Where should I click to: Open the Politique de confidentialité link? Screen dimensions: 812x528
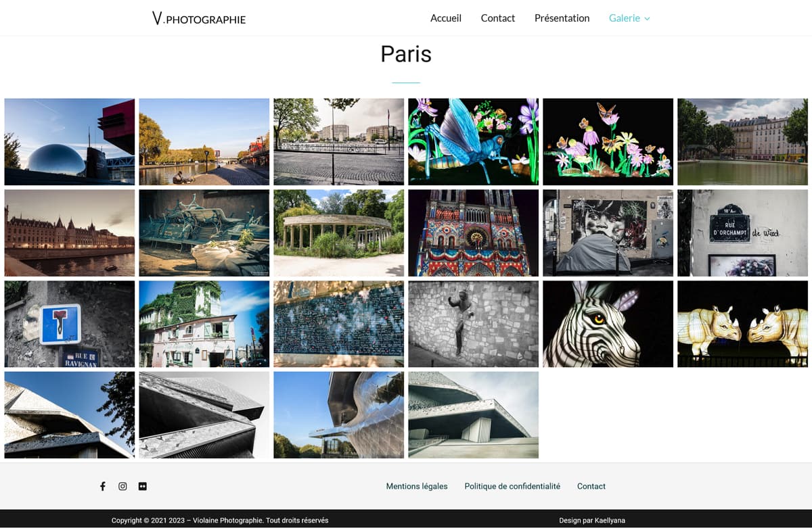[512, 486]
